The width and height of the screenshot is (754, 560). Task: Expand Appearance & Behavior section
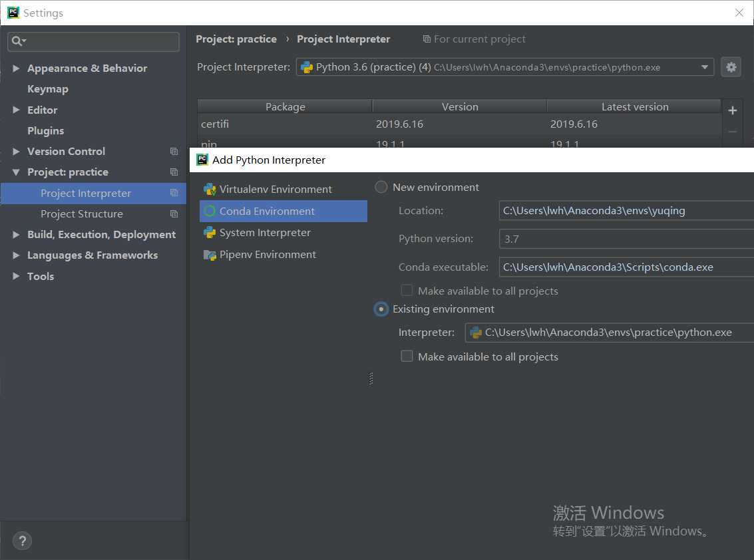tap(16, 69)
